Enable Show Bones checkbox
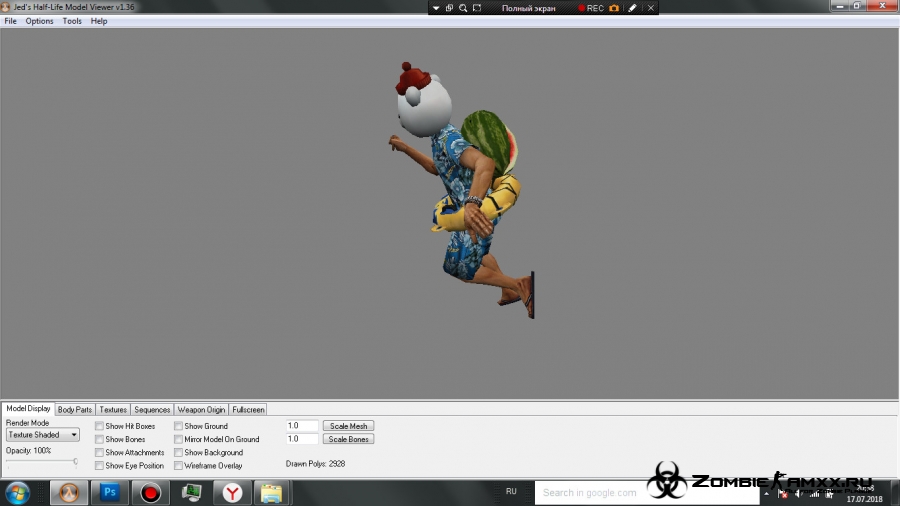 [99, 439]
